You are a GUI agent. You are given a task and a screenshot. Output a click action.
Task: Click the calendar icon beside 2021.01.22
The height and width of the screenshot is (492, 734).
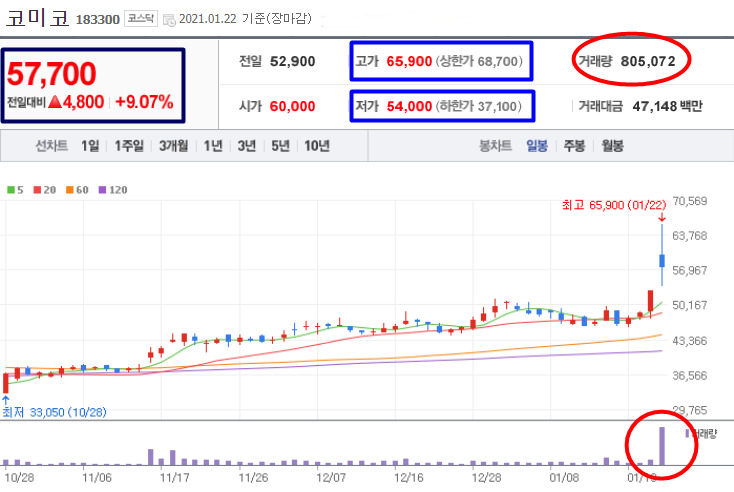[x=169, y=20]
